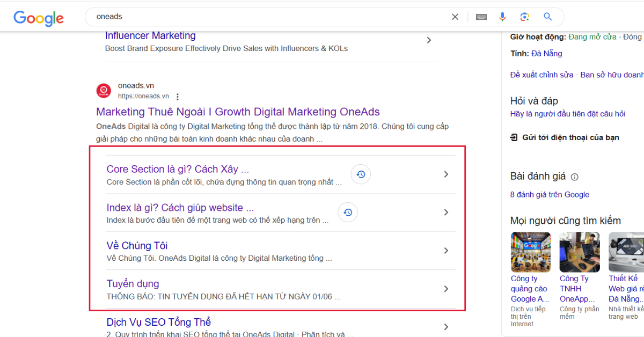Open the Công ty quảng cáo Google thumbnail
The height and width of the screenshot is (337, 644).
pyautogui.click(x=531, y=252)
